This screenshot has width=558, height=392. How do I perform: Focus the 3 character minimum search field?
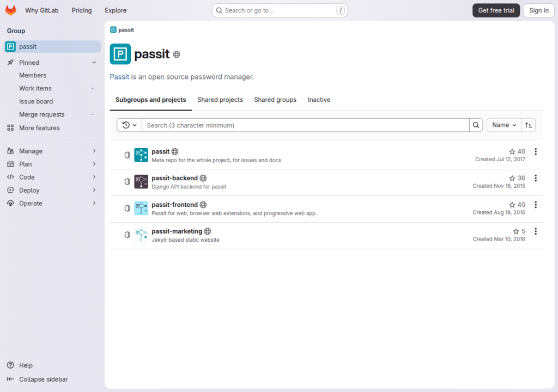(x=305, y=125)
